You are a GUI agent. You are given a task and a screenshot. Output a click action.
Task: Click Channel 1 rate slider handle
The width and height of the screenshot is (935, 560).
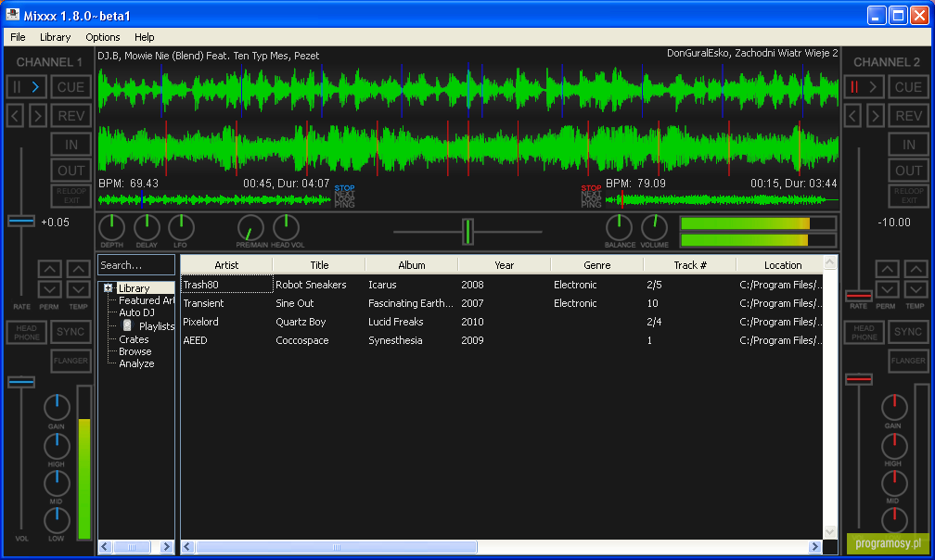pos(21,221)
